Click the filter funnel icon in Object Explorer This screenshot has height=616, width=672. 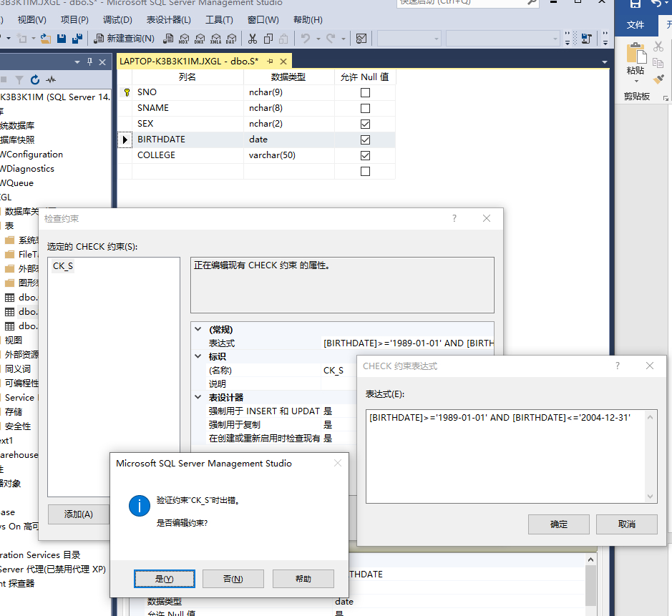pyautogui.click(x=19, y=79)
